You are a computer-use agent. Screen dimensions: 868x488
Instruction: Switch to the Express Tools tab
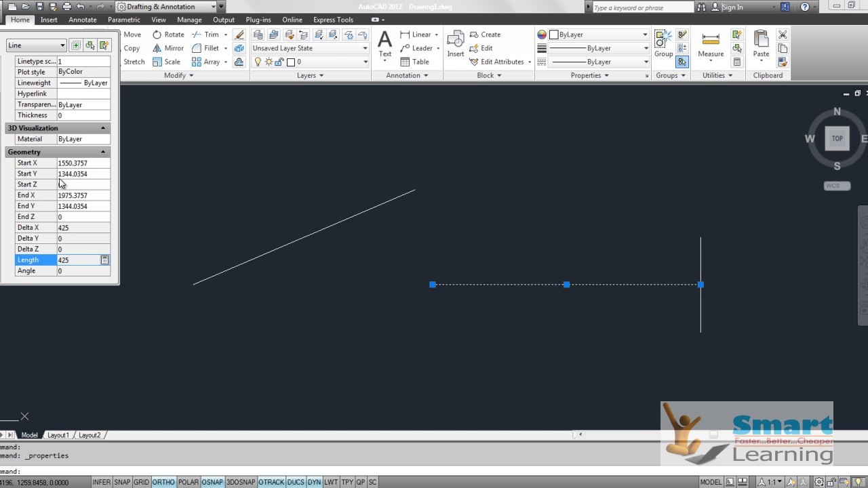click(333, 20)
